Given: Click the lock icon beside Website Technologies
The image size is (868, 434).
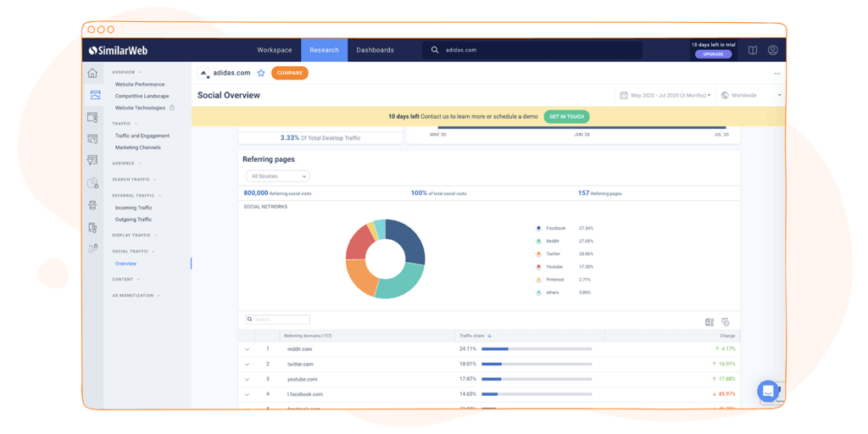Looking at the screenshot, I should pos(172,108).
